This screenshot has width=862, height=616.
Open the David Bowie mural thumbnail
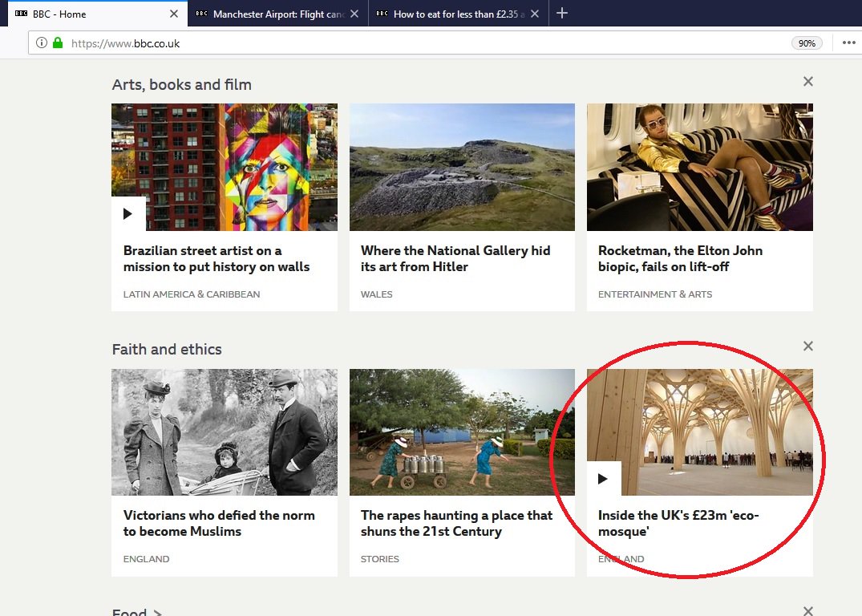tap(225, 167)
